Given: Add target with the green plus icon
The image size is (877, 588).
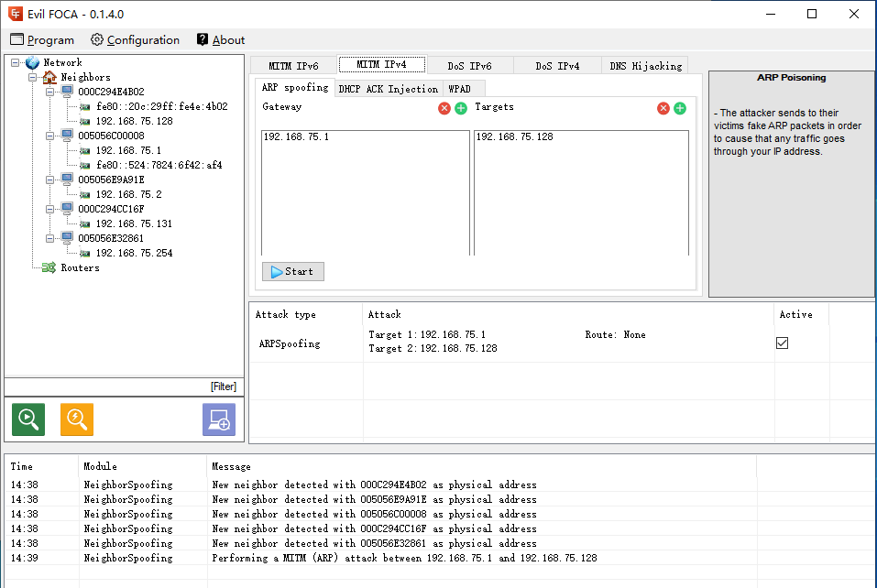Looking at the screenshot, I should (x=680, y=108).
